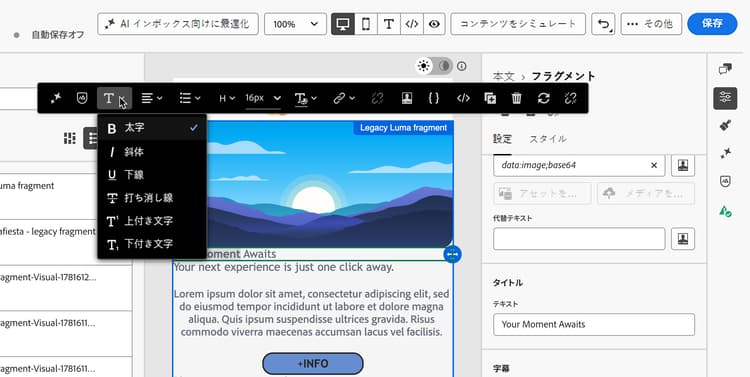
Task: Click the duplicate icon in black toolbar
Action: pos(490,98)
